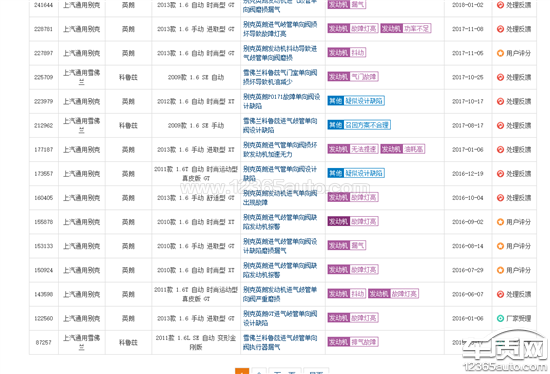The height and width of the screenshot is (374, 550).
Task: Open the 雪佛兰科鲁兹 complaint title in row 212962
Action: click(x=280, y=125)
